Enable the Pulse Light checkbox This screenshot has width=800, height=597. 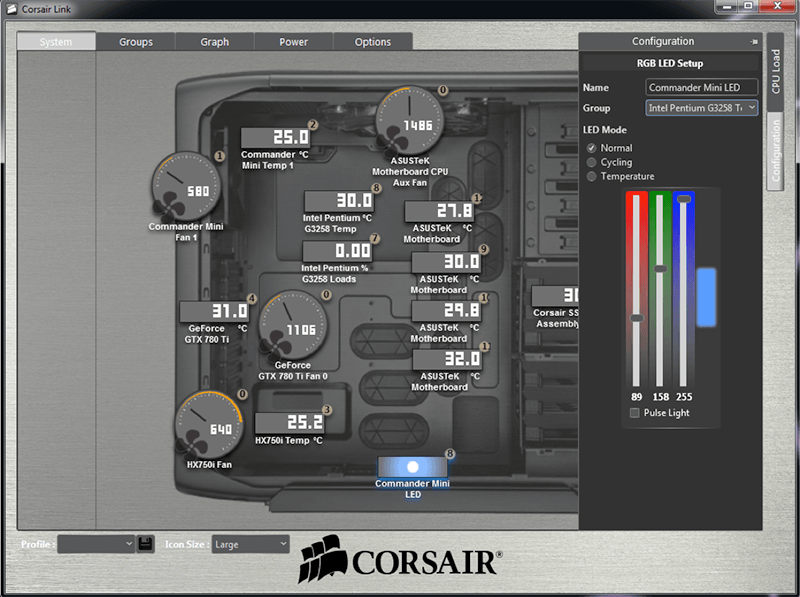point(635,413)
